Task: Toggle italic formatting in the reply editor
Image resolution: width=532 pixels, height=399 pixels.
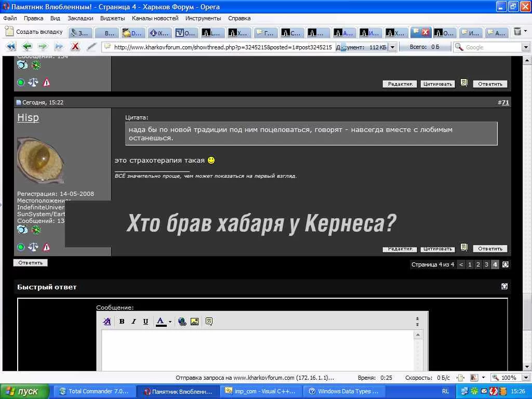Action: (134, 322)
